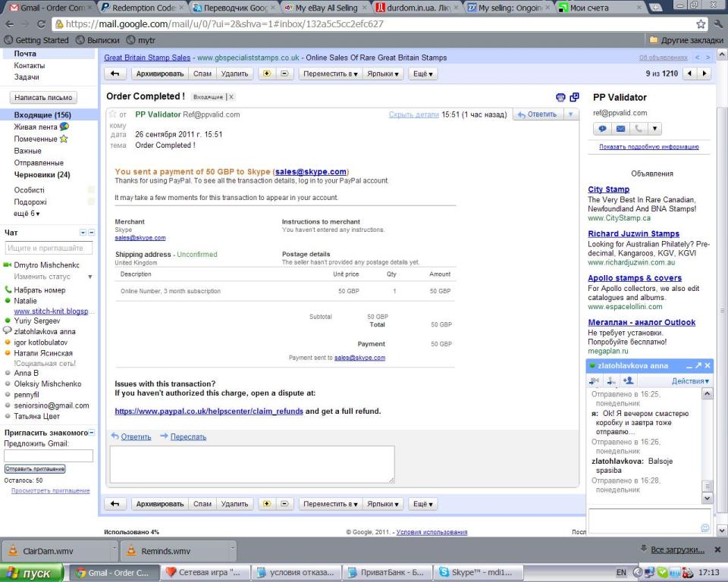This screenshot has width=728, height=582.
Task: Reload the Gmail page
Action: pyautogui.click(x=41, y=24)
